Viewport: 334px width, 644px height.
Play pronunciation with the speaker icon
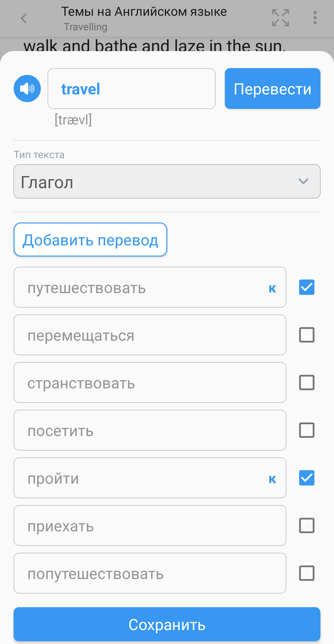(x=27, y=88)
